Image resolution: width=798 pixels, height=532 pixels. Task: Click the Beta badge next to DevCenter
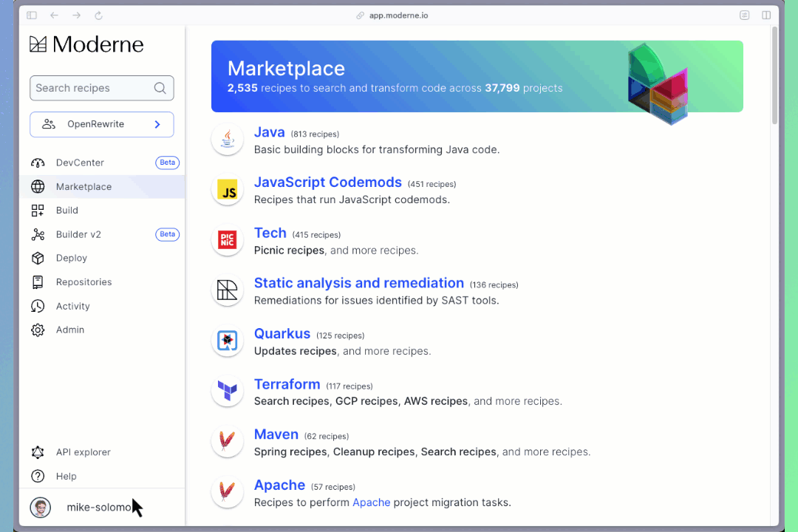pyautogui.click(x=167, y=163)
